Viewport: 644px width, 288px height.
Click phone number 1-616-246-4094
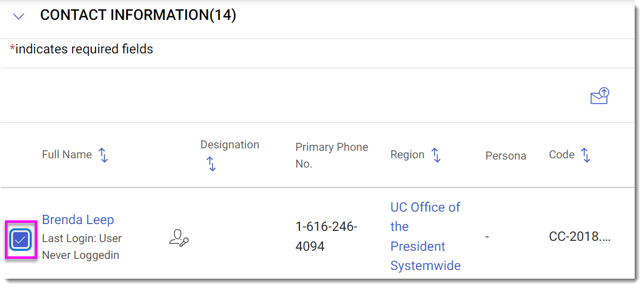coord(326,236)
